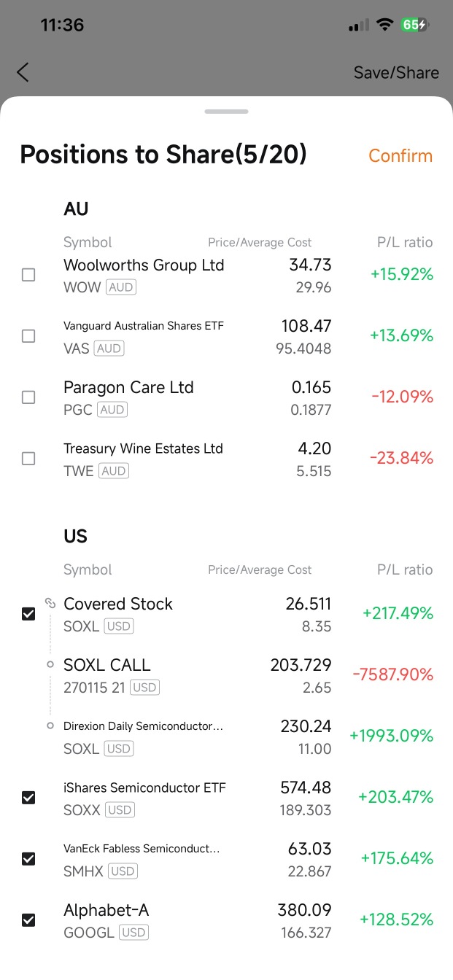Uncheck the Covered Stock SOXL checkbox
This screenshot has height=980, width=453.
coord(28,614)
